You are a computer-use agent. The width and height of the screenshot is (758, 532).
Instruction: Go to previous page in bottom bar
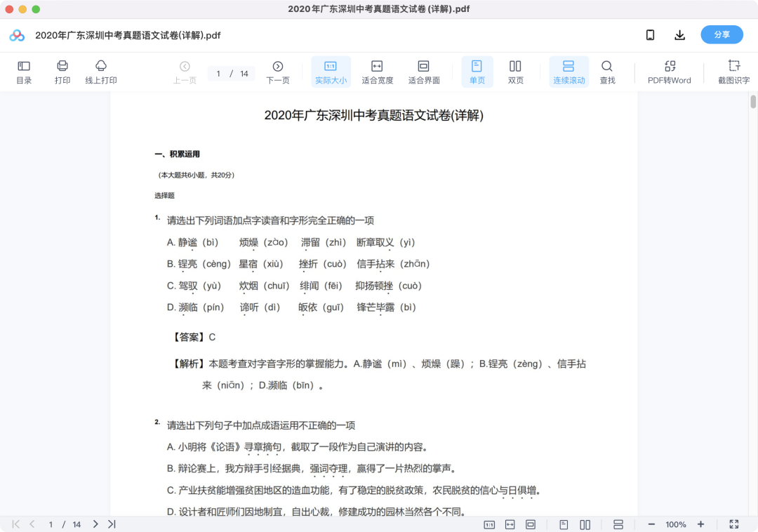tap(32, 524)
